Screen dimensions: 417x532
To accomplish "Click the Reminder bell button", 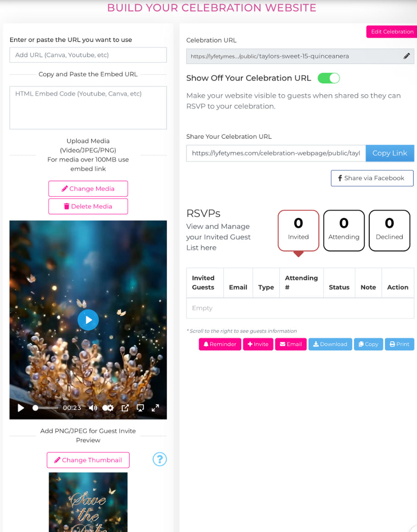I will point(220,344).
